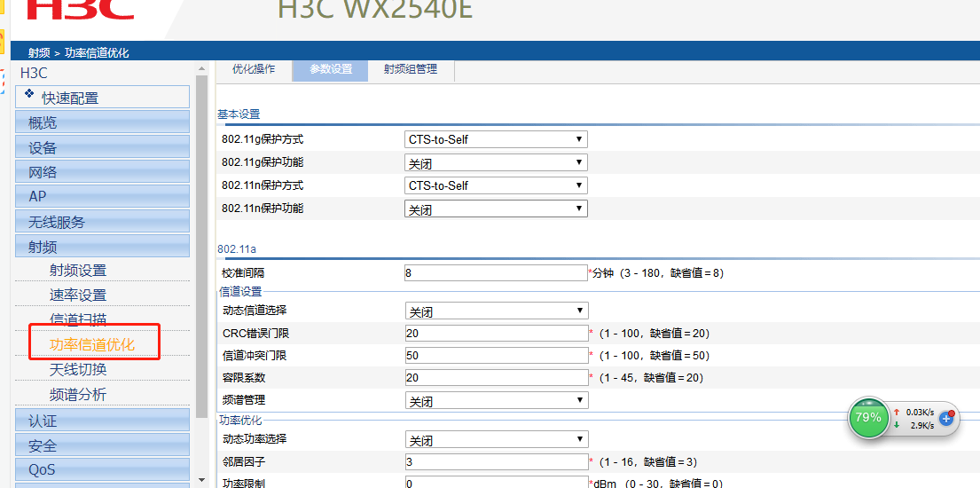
Task: Click the 信道冲突门限 input field
Action: 496,356
